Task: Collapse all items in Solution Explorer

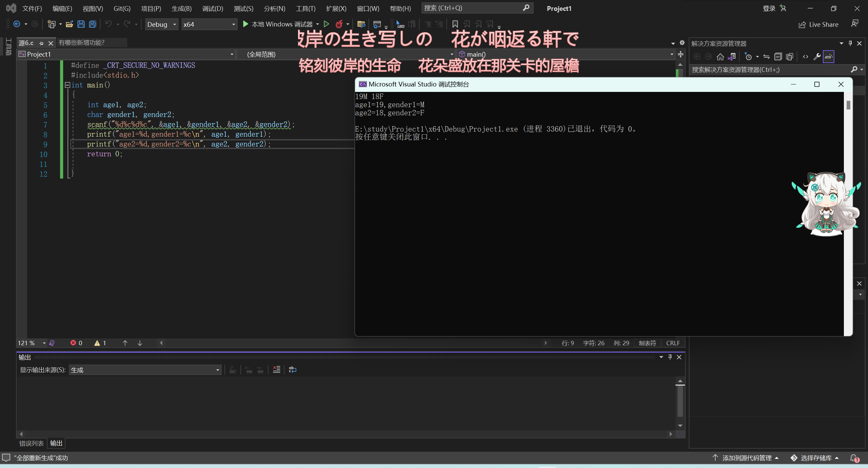Action: point(778,57)
